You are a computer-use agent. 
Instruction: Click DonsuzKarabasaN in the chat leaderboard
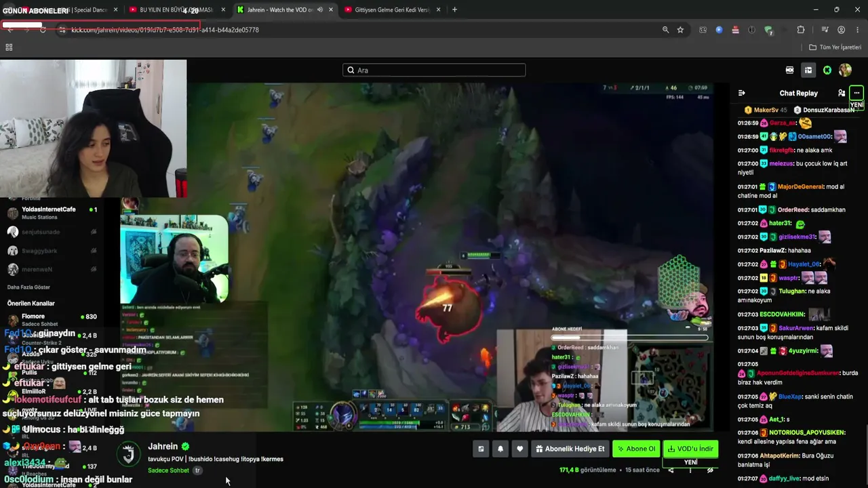click(x=828, y=110)
